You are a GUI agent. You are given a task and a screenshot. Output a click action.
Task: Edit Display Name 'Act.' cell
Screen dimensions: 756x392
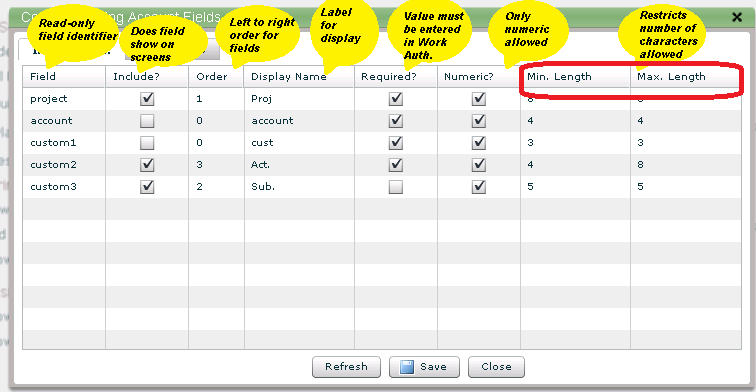coord(299,165)
